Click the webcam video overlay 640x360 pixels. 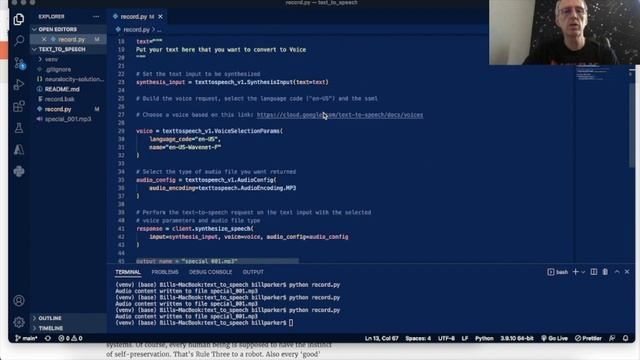[564, 32]
